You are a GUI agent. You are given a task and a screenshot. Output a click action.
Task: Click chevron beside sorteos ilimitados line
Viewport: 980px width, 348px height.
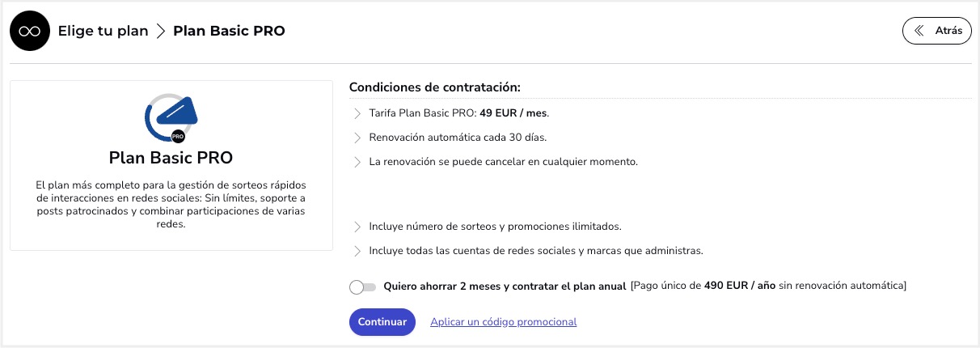[357, 227]
